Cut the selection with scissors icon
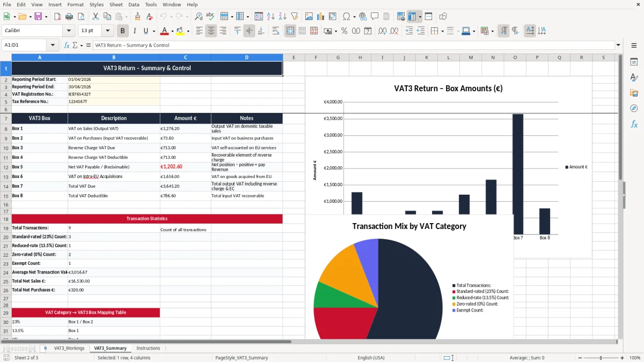 95,17
